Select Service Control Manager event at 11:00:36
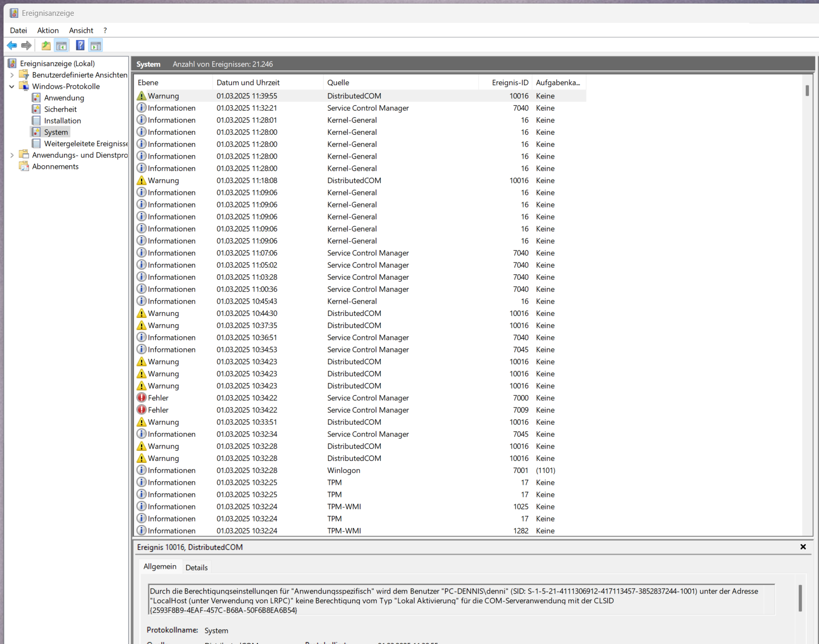The image size is (819, 644). pos(360,289)
